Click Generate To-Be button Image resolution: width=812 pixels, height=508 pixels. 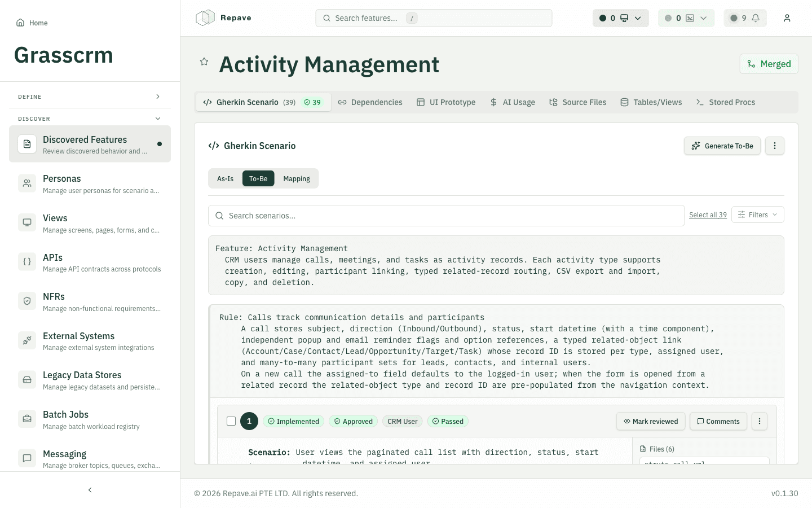tap(722, 146)
